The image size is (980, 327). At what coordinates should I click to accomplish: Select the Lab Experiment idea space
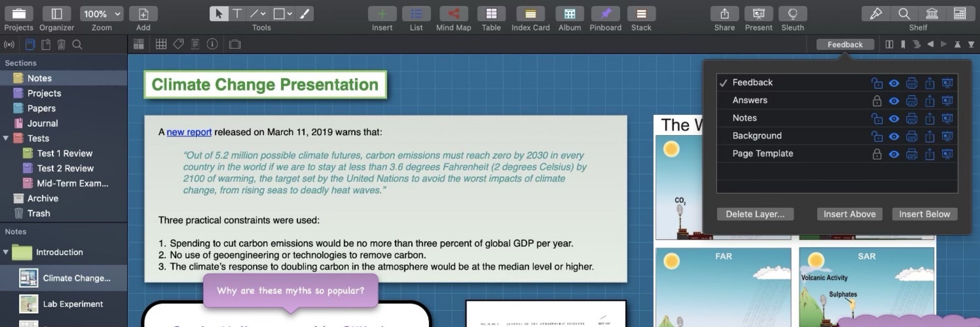pos(63,304)
